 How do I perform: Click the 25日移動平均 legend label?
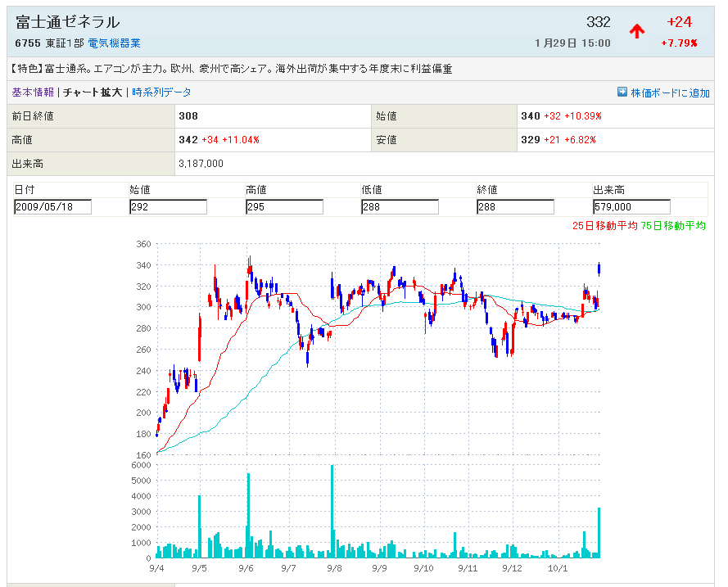[x=604, y=226]
